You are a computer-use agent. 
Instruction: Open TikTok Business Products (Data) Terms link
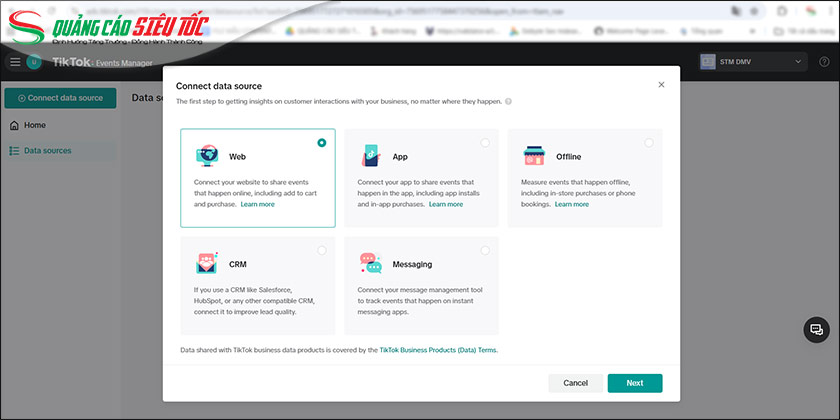438,350
